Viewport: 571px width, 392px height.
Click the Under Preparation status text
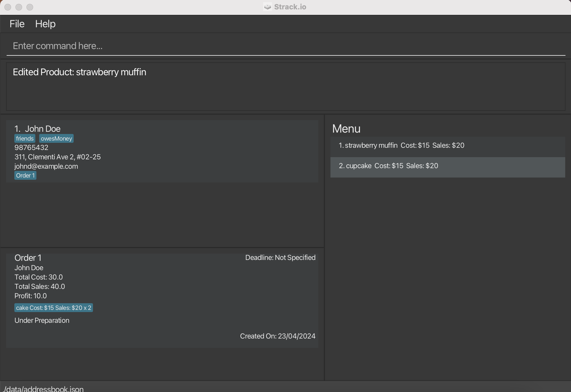pos(42,321)
